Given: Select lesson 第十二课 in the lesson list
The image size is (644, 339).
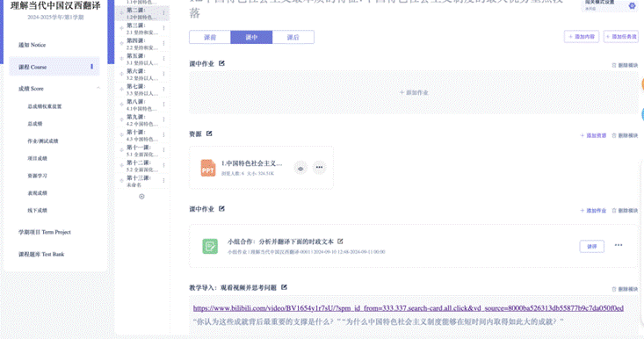Looking at the screenshot, I should 141,166.
